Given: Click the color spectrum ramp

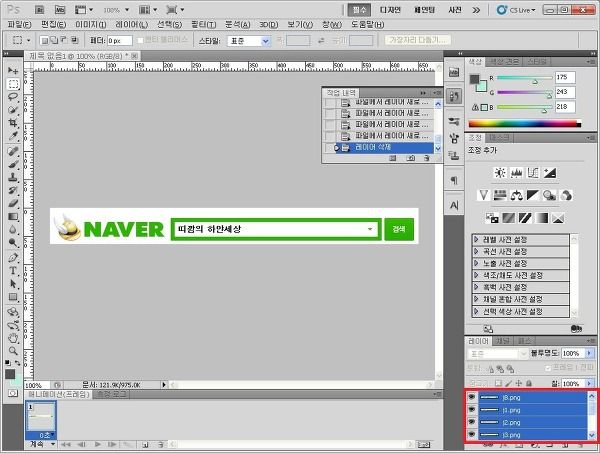Looking at the screenshot, I should (x=525, y=124).
